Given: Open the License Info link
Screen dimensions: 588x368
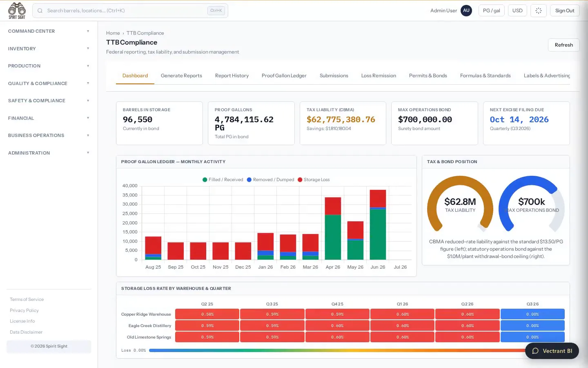Looking at the screenshot, I should [22, 321].
